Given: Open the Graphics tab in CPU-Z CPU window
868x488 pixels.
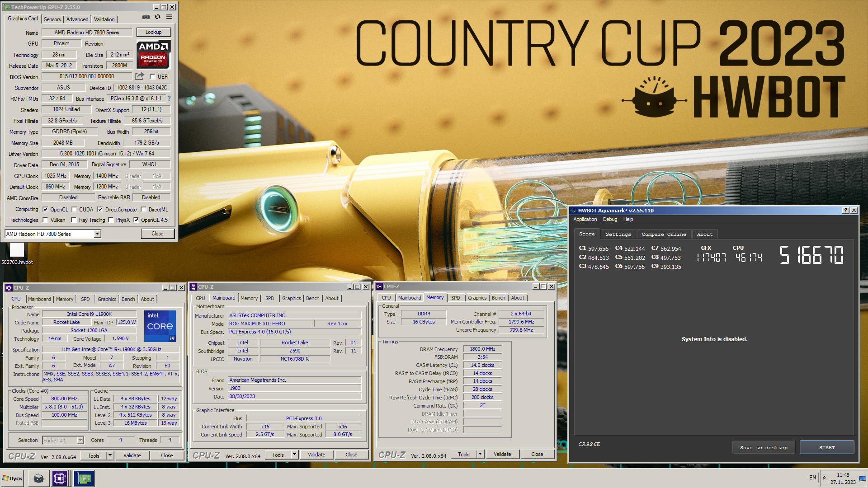Looking at the screenshot, I should (x=107, y=299).
